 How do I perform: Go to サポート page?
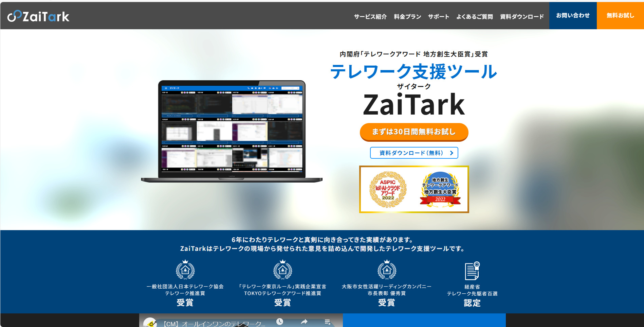tap(438, 17)
